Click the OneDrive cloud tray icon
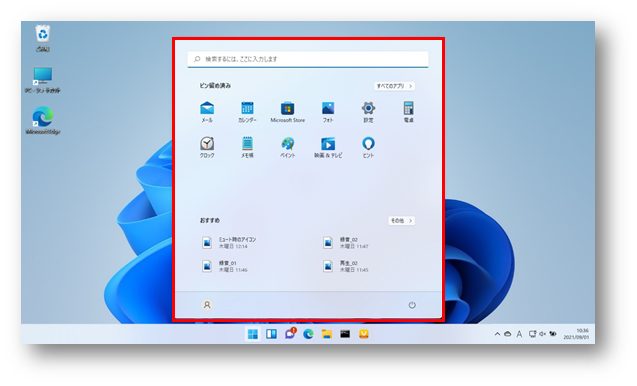The width and height of the screenshot is (637, 386). 508,334
